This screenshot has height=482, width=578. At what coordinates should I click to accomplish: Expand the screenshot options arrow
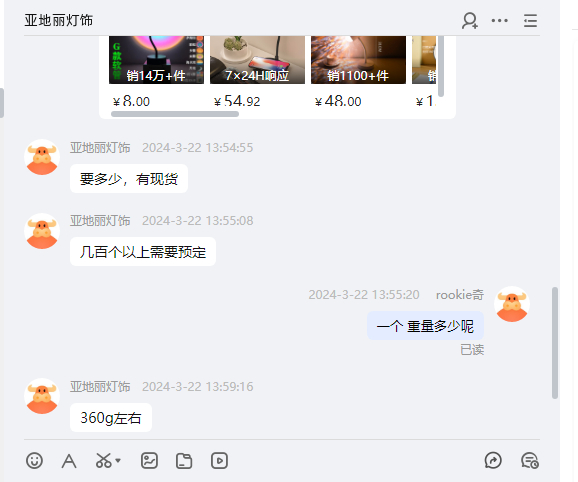pos(118,461)
